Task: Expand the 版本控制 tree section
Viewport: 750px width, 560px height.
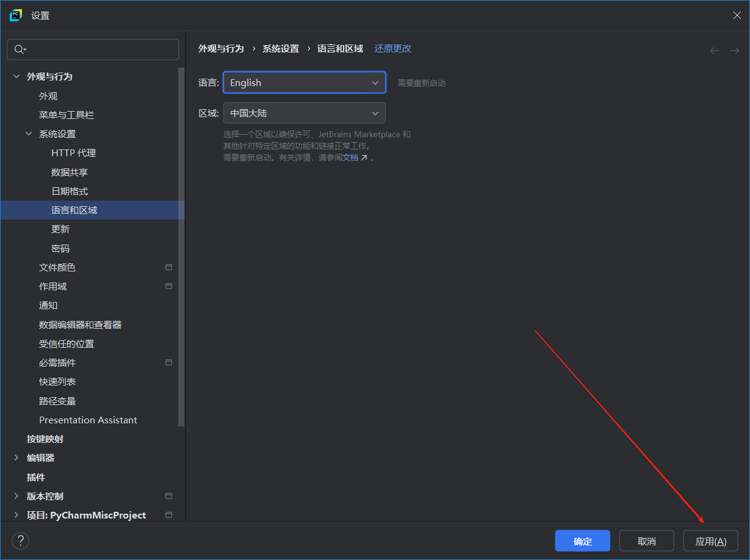Action: click(16, 496)
